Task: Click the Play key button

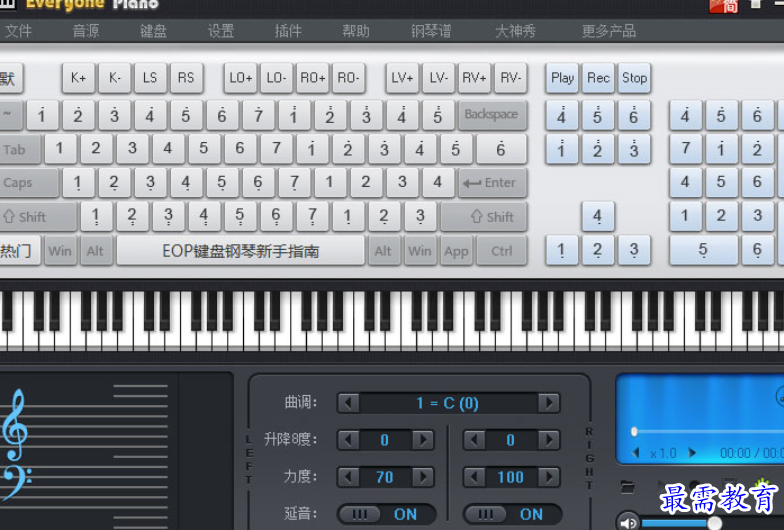Action: click(x=562, y=78)
